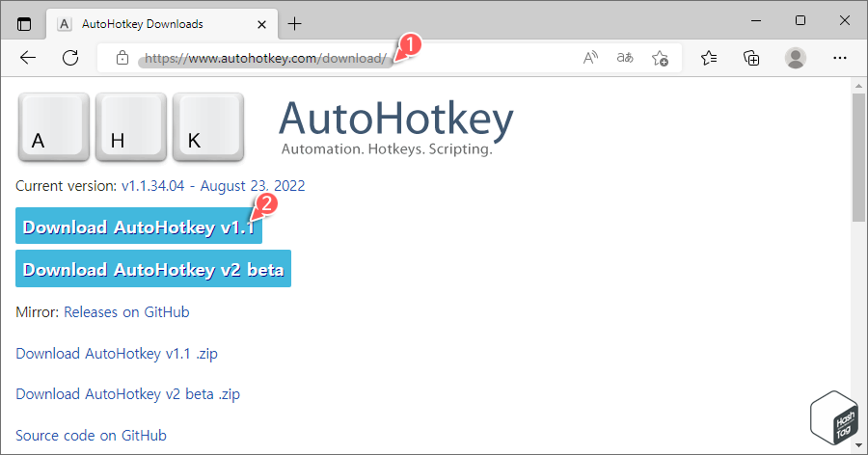Minimize the browser window
Screen dimensions: 868x455
tap(756, 21)
